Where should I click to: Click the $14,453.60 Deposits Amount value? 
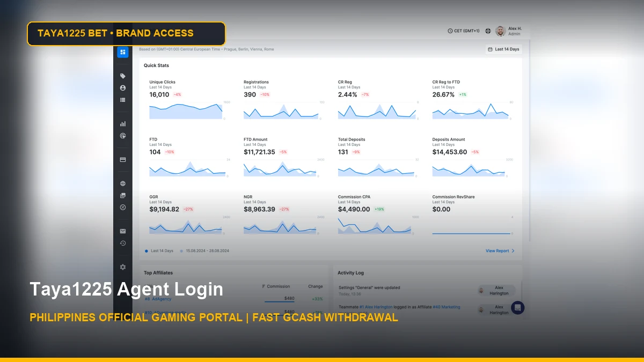[x=450, y=152]
